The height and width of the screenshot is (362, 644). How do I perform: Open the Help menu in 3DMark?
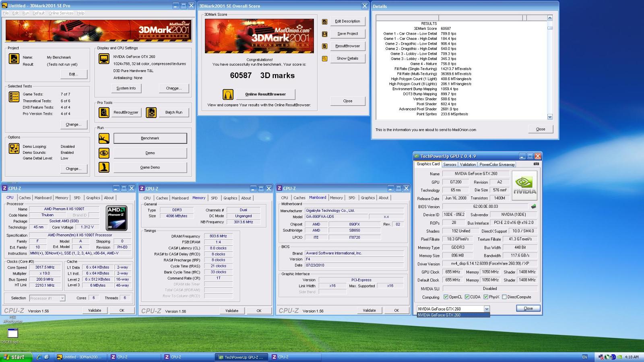(80, 13)
